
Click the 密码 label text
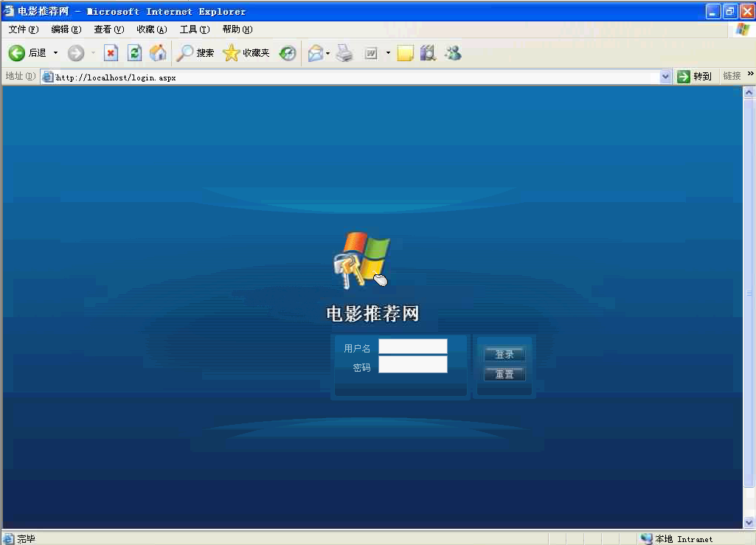[361, 367]
